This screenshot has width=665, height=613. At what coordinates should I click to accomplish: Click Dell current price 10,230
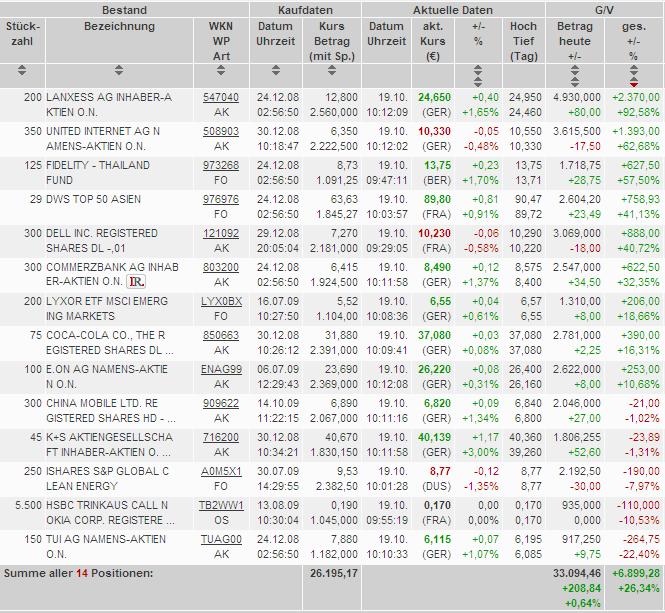point(434,233)
